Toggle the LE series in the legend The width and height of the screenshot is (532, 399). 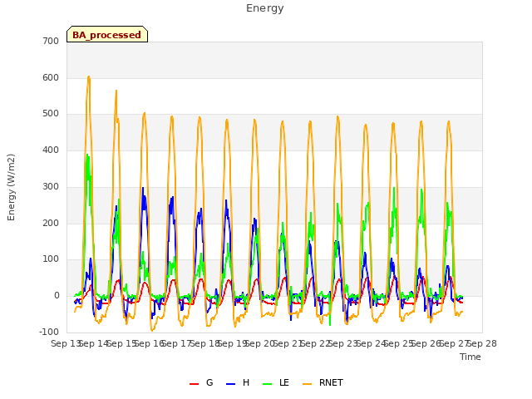(x=276, y=382)
